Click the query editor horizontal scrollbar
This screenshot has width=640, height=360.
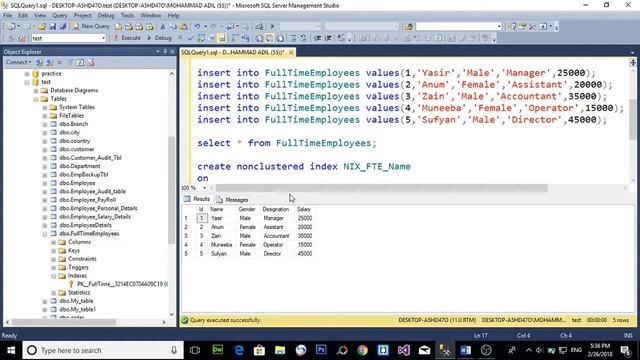[381, 188]
